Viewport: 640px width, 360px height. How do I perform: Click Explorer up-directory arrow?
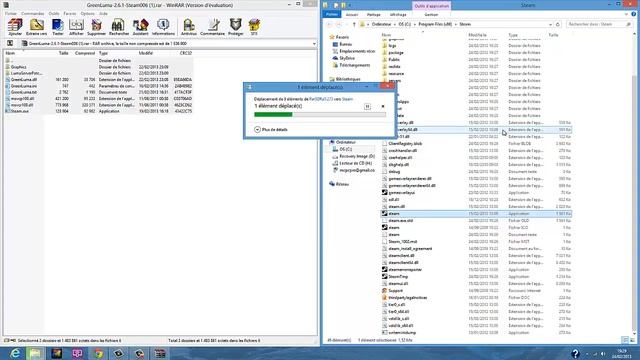pos(354,24)
